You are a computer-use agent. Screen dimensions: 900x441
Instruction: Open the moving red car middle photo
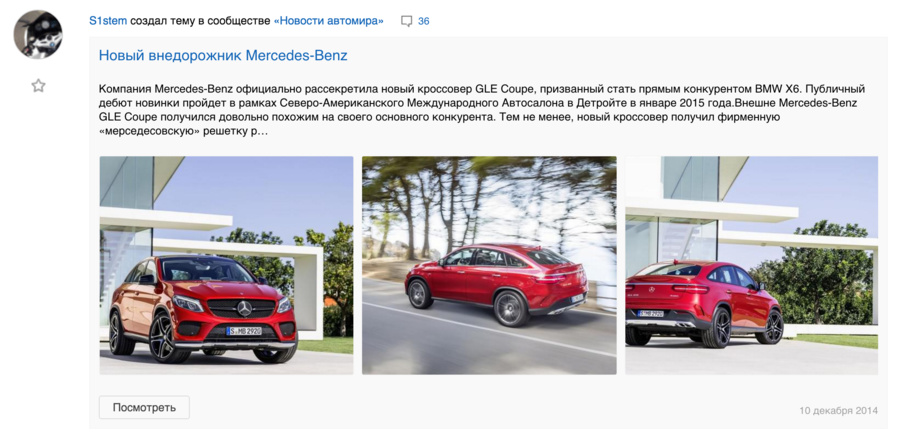click(x=489, y=265)
